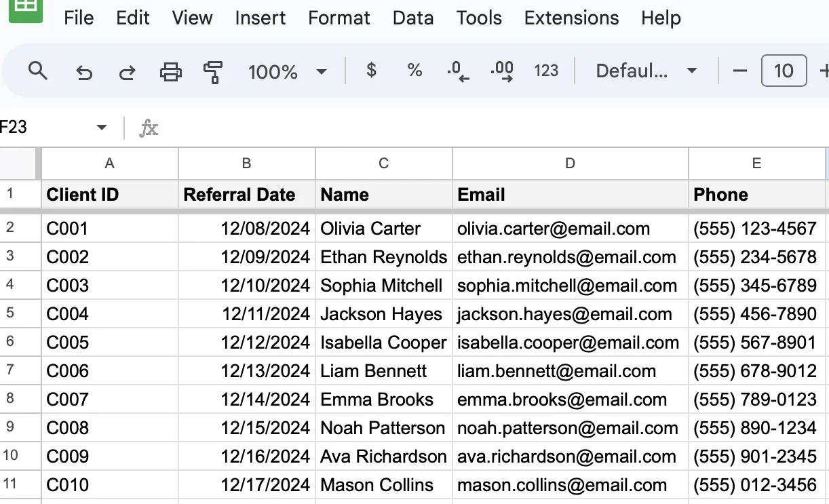Open the File menu
This screenshot has height=504, width=829.
coord(79,18)
